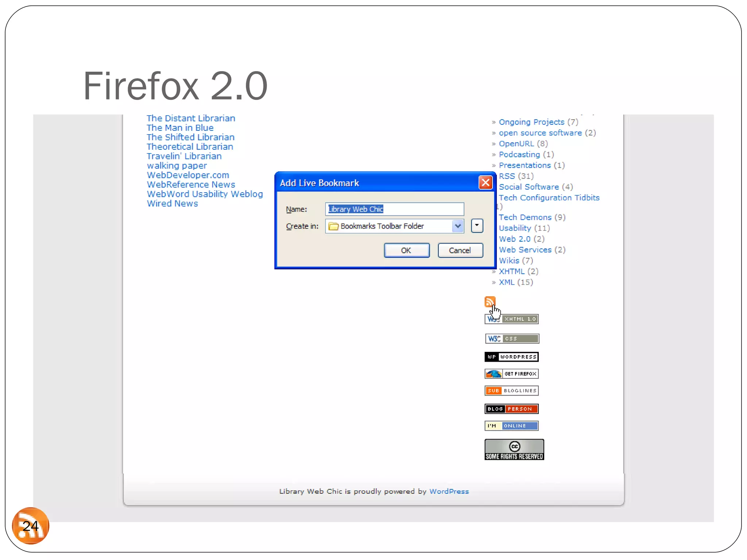
Task: Follow the WordPress link in the footer
Action: (449, 491)
